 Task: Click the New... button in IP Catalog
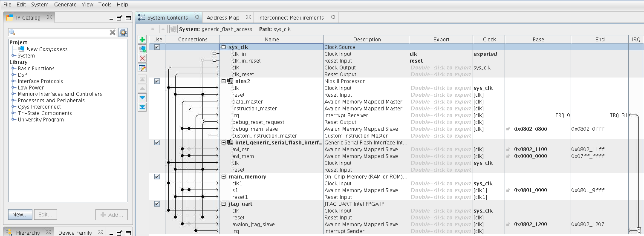pyautogui.click(x=20, y=215)
